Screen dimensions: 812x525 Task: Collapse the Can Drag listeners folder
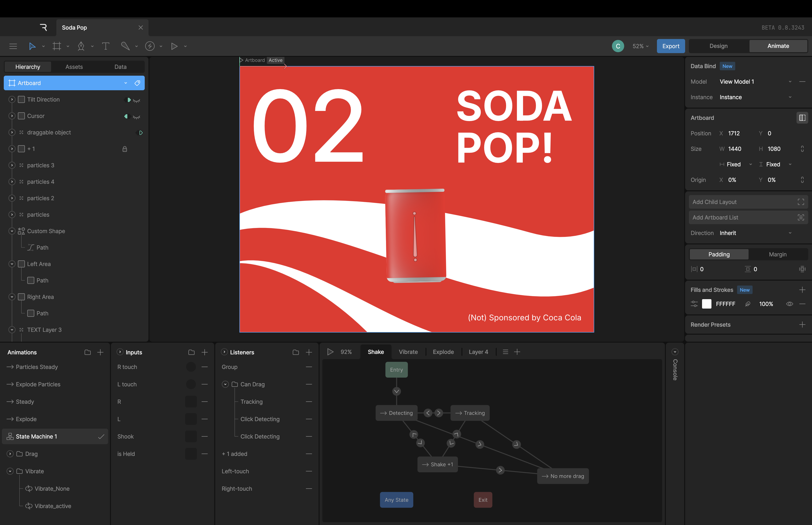point(225,384)
